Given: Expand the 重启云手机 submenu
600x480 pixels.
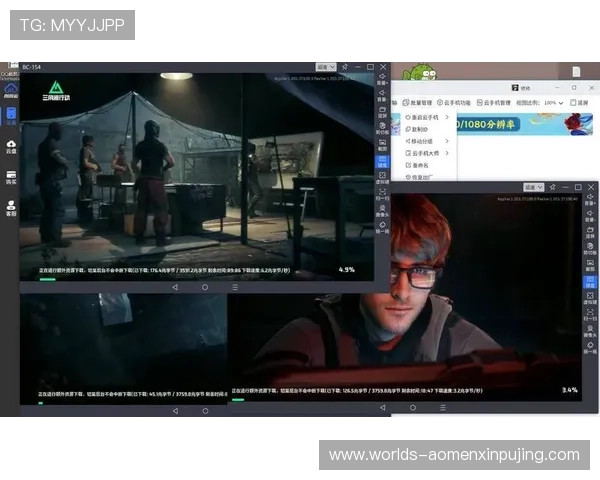Looking at the screenshot, I should click(428, 117).
